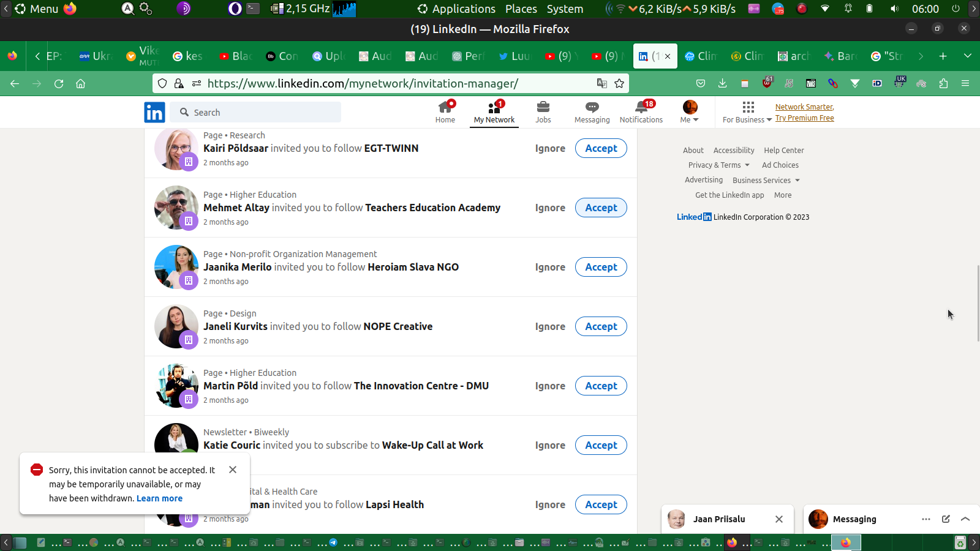980x551 pixels.
Task: Open Mehmet Altay's profile photo
Action: [x=176, y=208]
